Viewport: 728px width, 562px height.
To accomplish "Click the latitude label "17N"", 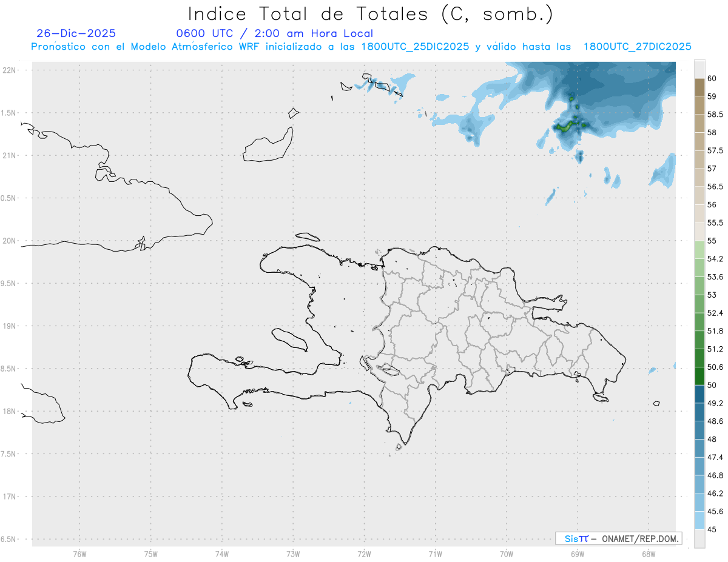I will (10, 497).
